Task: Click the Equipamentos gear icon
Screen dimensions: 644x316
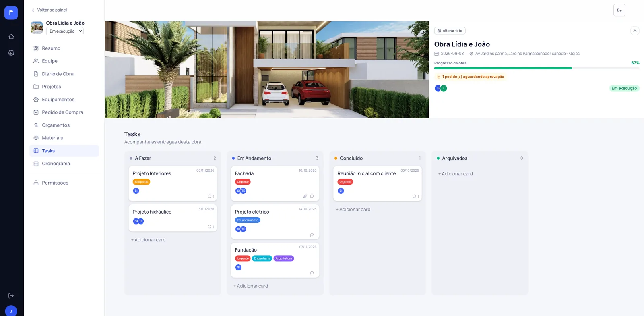Action: pyautogui.click(x=36, y=100)
